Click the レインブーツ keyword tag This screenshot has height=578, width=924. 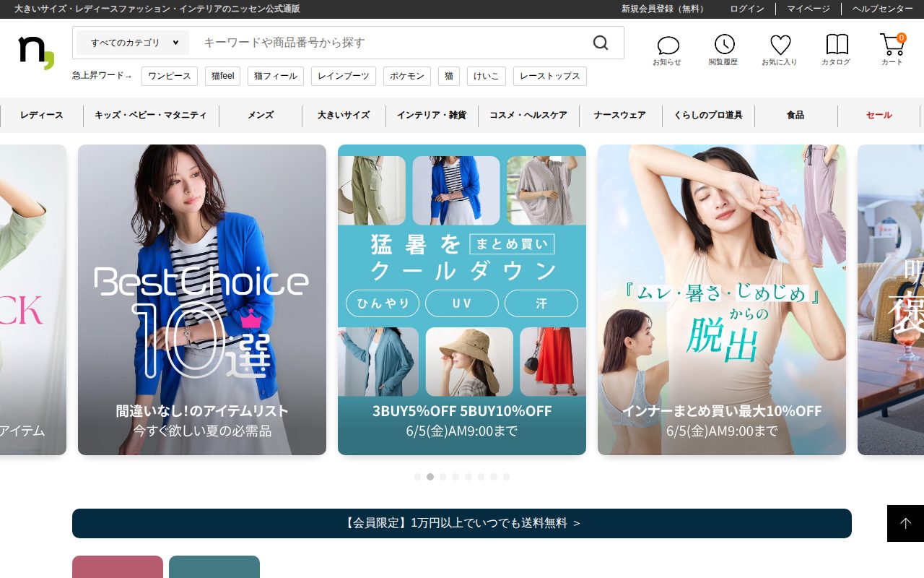[344, 76]
